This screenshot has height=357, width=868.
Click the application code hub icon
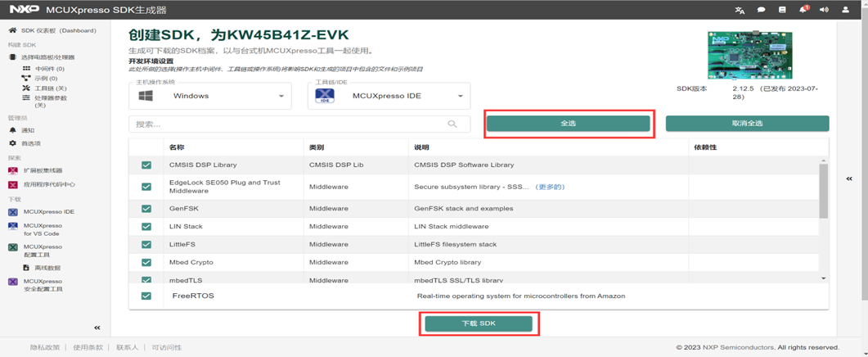coord(13,184)
